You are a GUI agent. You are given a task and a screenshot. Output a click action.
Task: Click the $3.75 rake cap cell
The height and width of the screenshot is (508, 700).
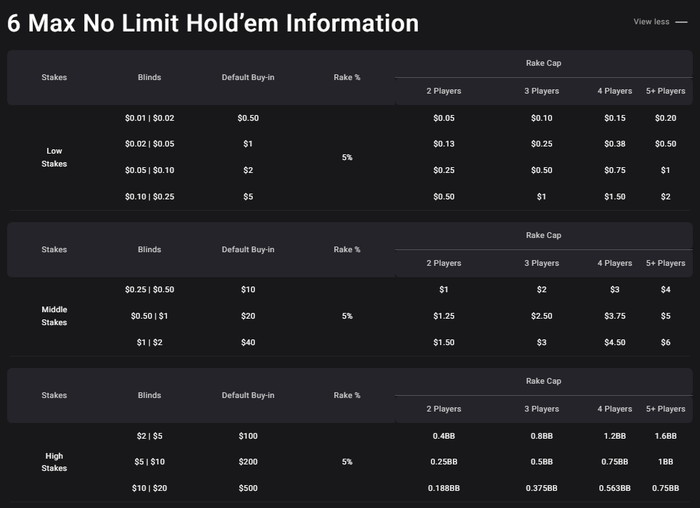[615, 316]
